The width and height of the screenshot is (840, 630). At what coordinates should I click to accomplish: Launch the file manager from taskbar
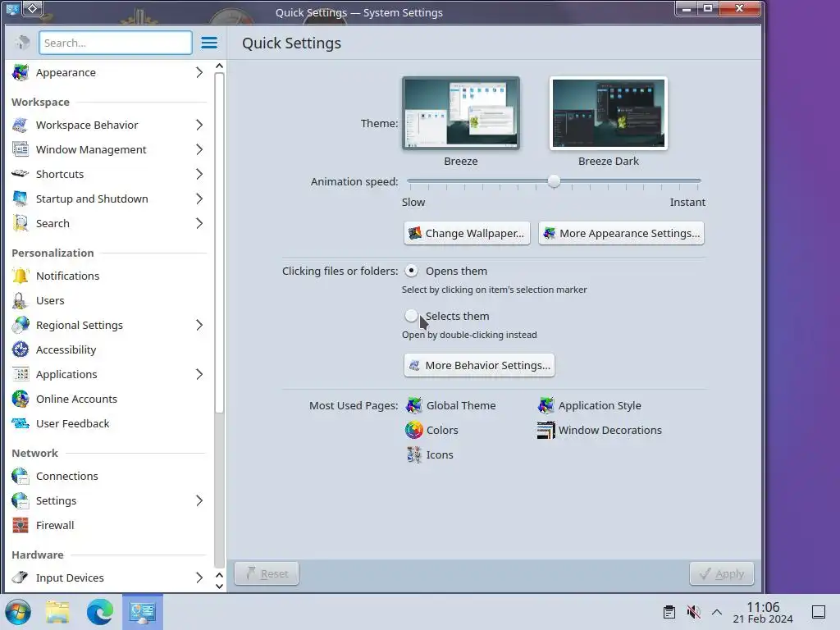[x=57, y=612]
